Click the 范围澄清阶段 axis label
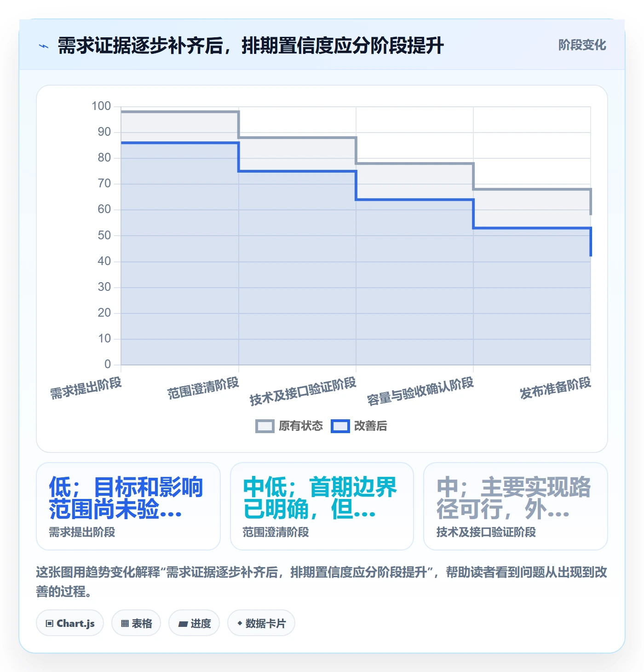This screenshot has height=672, width=644. click(x=203, y=388)
